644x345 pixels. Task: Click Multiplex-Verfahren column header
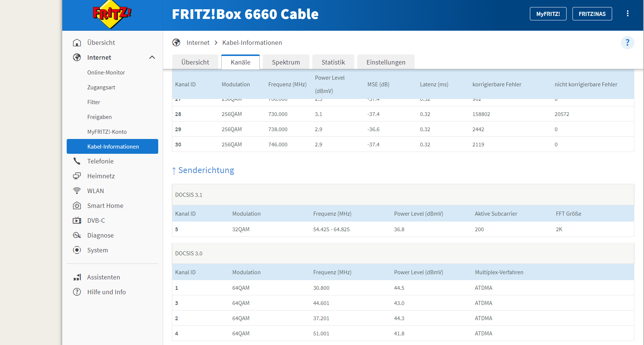(499, 272)
